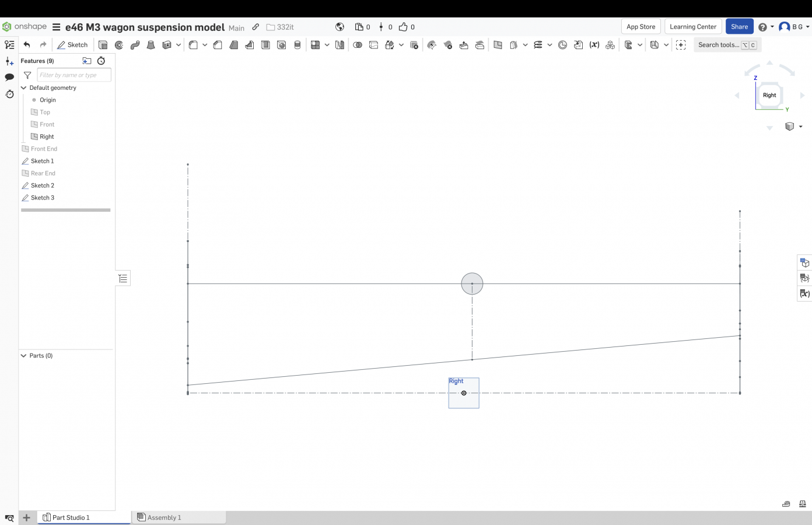
Task: Click the undo arrow
Action: (x=27, y=45)
